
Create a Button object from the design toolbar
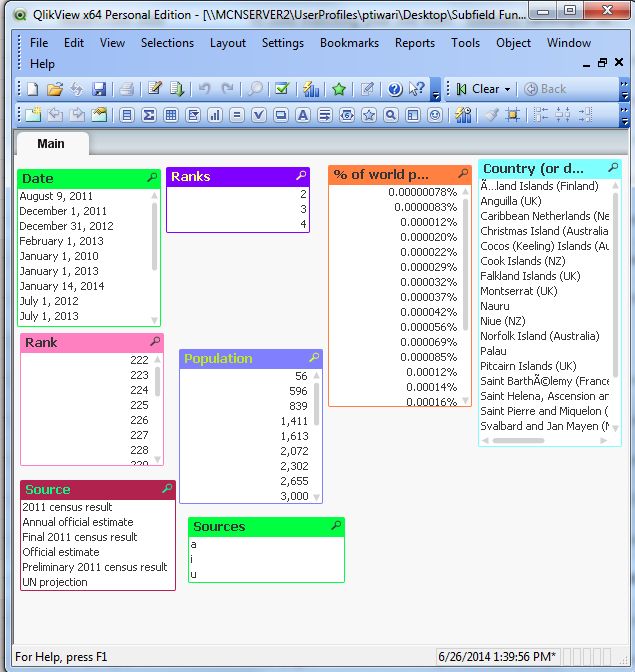[x=281, y=115]
